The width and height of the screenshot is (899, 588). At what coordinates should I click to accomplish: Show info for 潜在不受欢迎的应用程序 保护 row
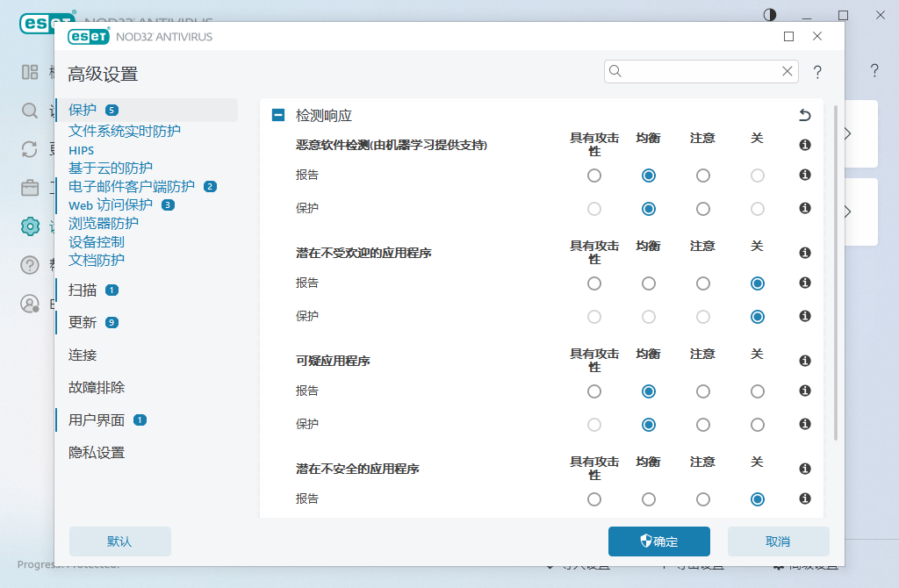tap(805, 316)
